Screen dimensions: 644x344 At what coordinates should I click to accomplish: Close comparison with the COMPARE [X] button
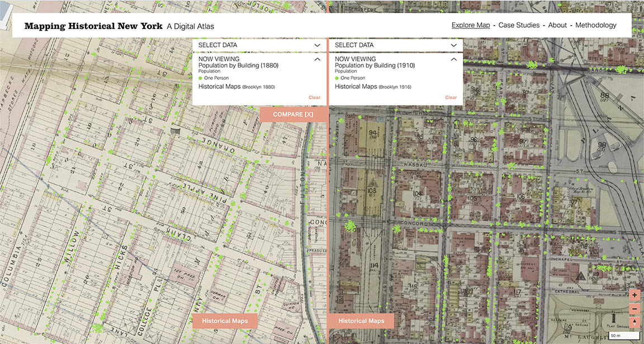tap(293, 114)
